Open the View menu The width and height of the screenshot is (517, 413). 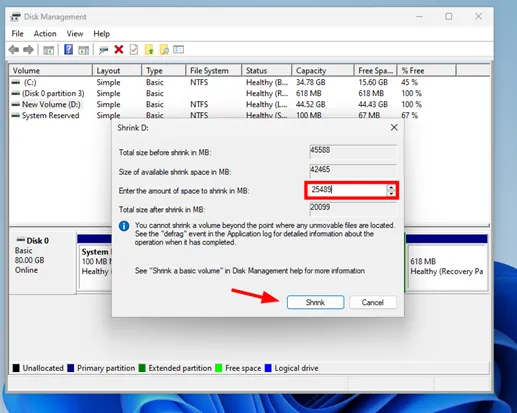point(75,34)
